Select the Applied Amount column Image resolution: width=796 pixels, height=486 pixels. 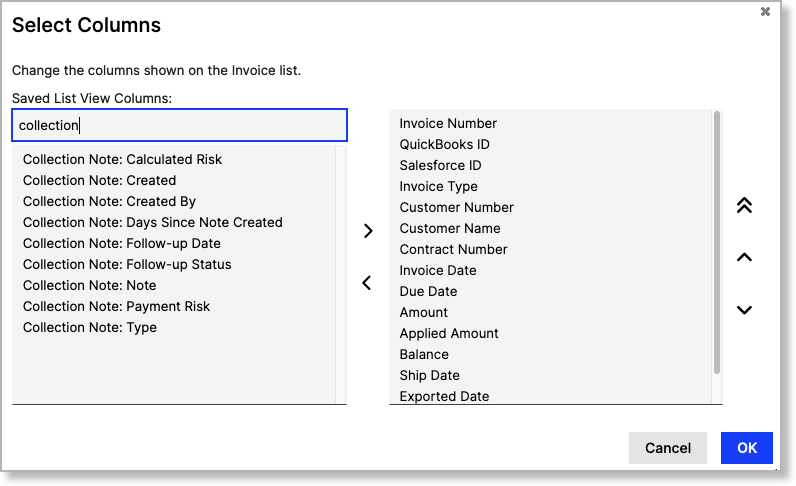(449, 333)
